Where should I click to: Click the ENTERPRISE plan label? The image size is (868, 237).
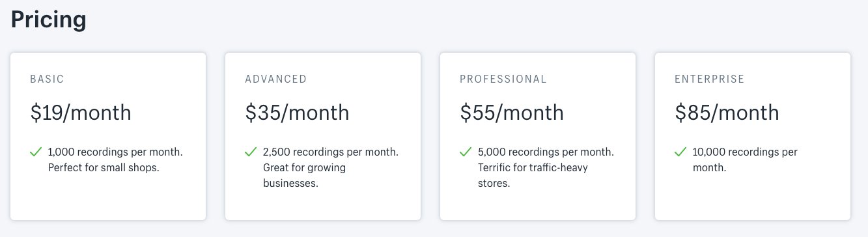[x=709, y=79]
